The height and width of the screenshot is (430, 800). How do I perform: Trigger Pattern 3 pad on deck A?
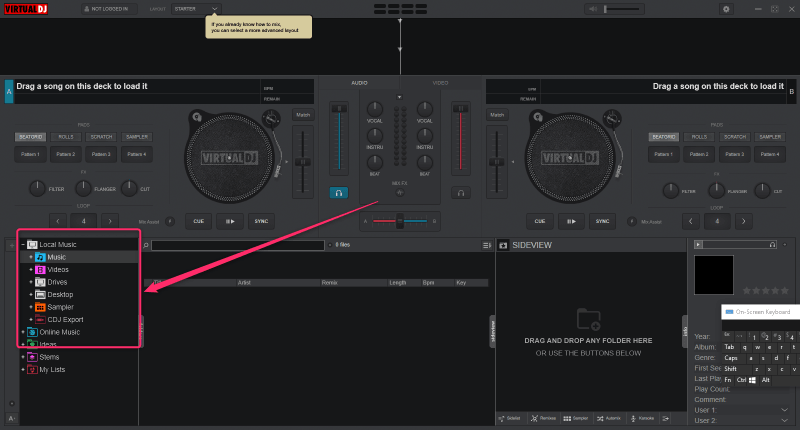101,154
